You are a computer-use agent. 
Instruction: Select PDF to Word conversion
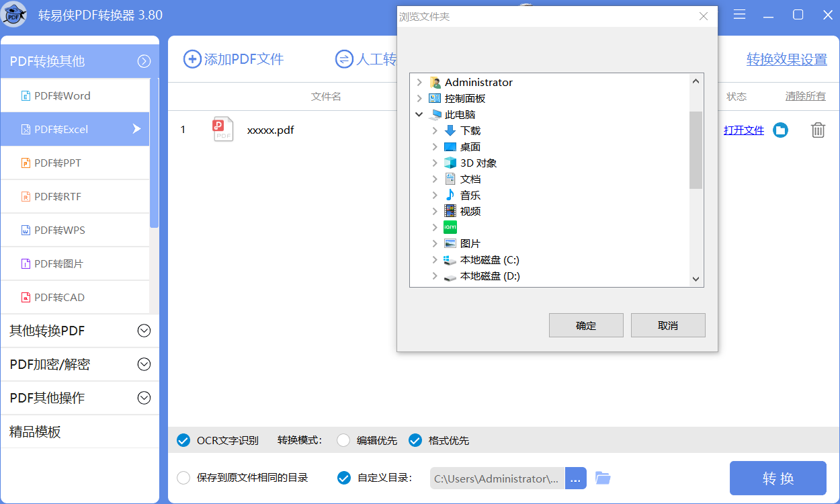tap(75, 95)
